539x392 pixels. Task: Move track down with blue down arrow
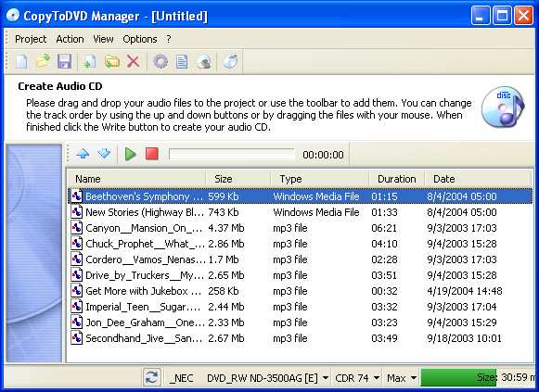tap(104, 154)
